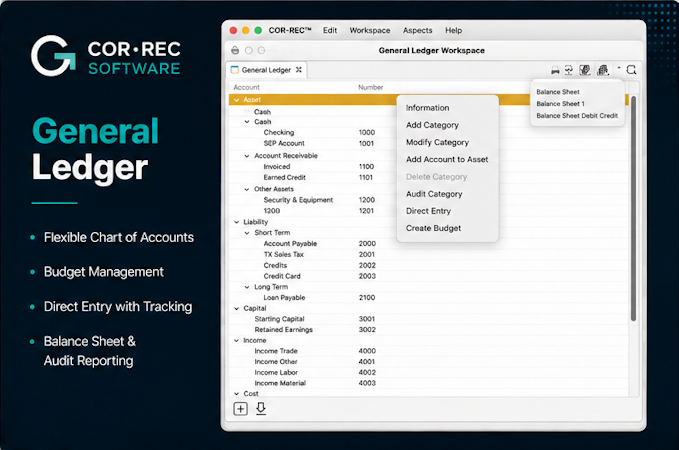Viewport: 679px width, 450px height.
Task: Click account number 2100
Action: coord(367,298)
